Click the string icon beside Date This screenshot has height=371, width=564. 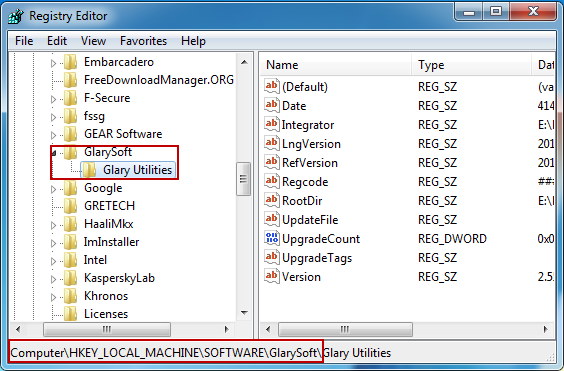pyautogui.click(x=272, y=105)
